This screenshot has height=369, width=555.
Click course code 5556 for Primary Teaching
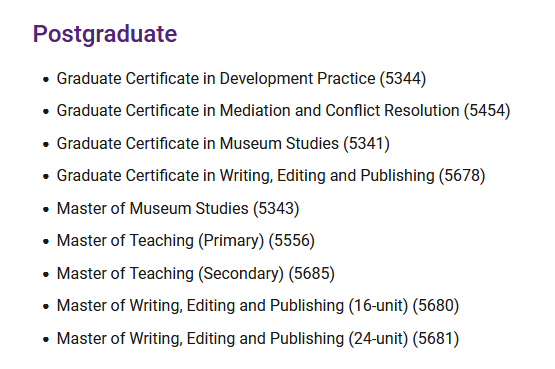[x=292, y=241]
